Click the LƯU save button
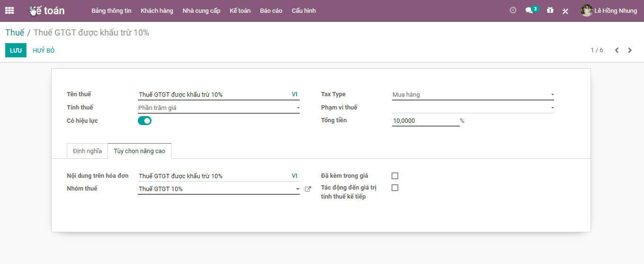 tap(16, 50)
